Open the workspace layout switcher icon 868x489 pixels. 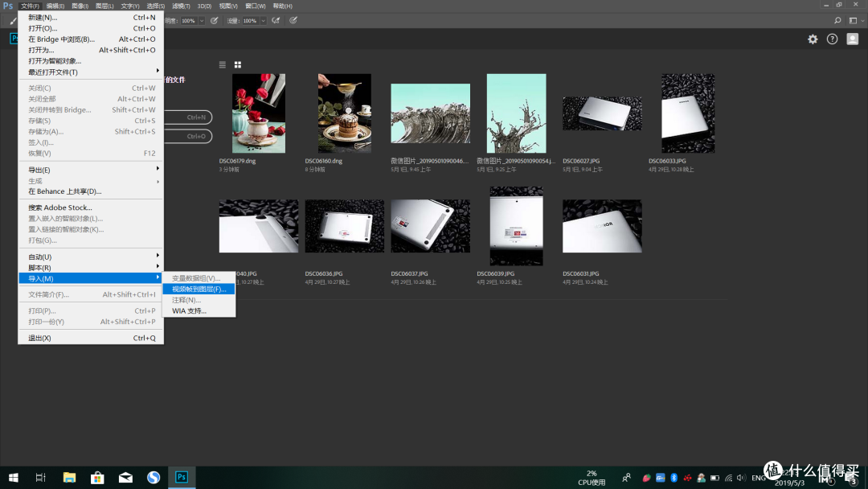point(853,20)
